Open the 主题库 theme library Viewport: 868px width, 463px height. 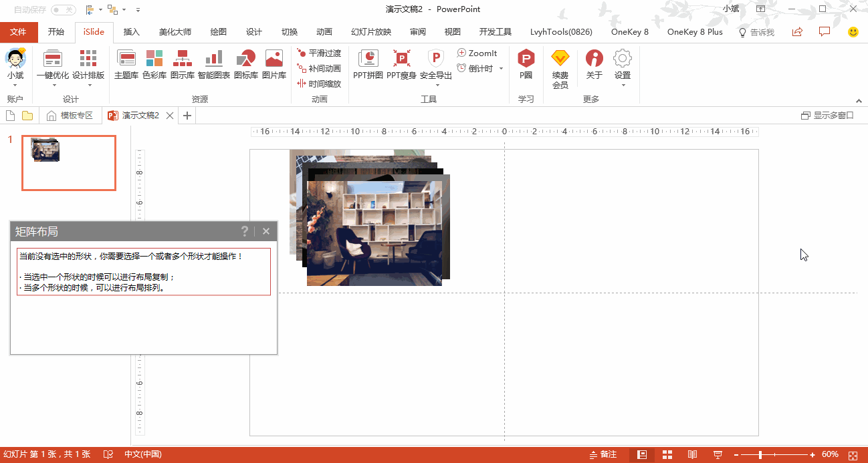point(126,65)
